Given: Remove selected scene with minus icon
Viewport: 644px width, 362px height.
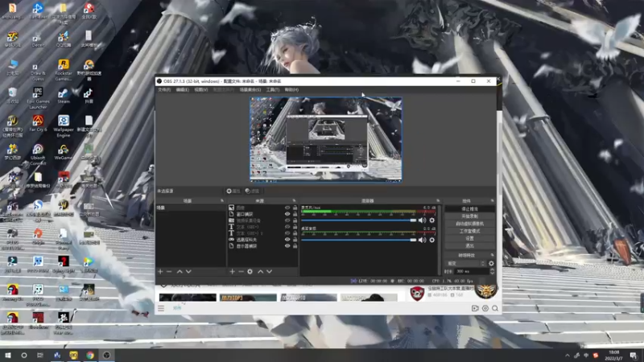Looking at the screenshot, I should (169, 271).
